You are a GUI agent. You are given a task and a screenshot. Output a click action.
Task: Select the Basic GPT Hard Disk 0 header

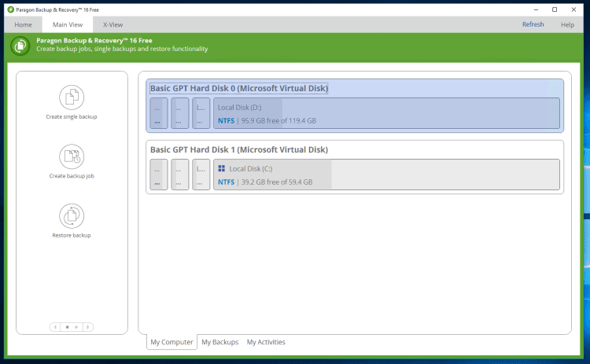pyautogui.click(x=239, y=88)
